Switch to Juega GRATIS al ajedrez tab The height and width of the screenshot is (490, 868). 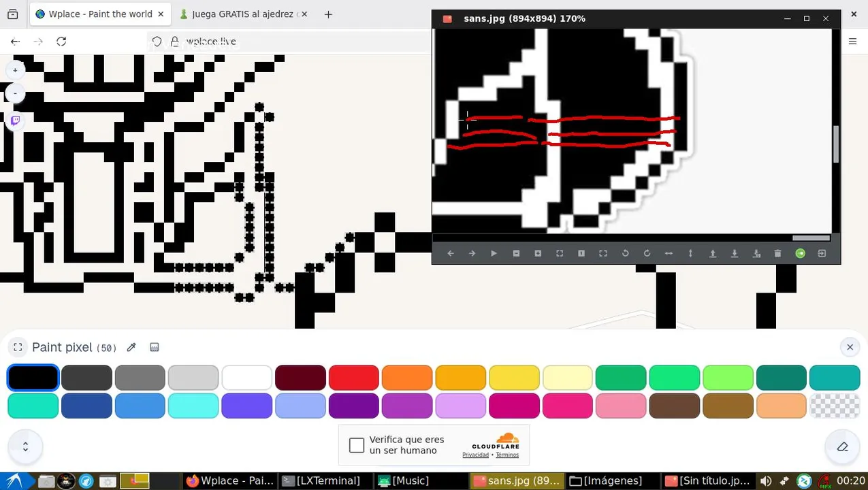pyautogui.click(x=242, y=14)
